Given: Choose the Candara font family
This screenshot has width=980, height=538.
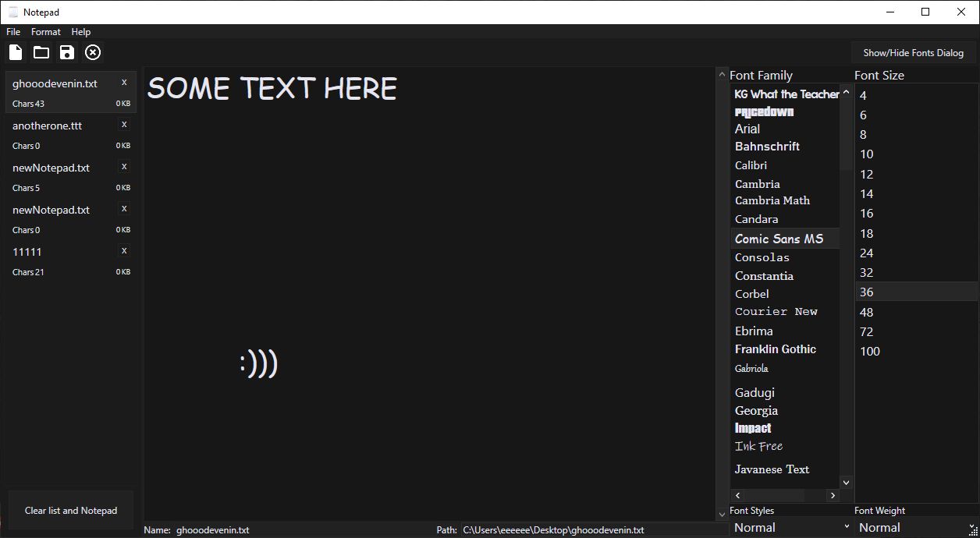Looking at the screenshot, I should click(785, 219).
